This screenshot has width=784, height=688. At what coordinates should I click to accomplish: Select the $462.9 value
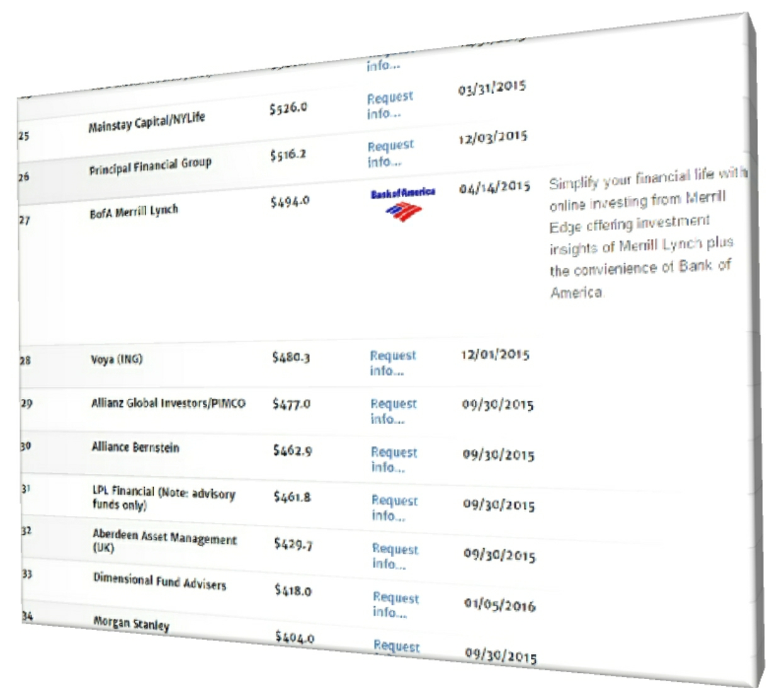292,450
